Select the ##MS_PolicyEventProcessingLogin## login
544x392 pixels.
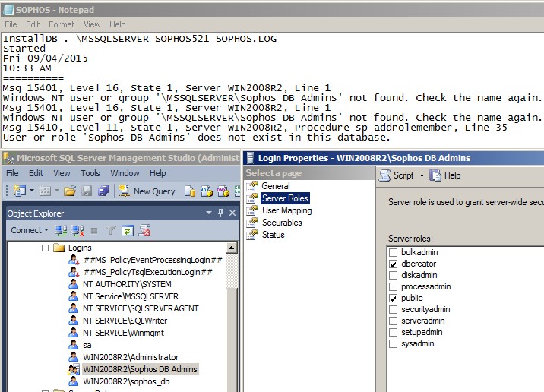(153, 260)
